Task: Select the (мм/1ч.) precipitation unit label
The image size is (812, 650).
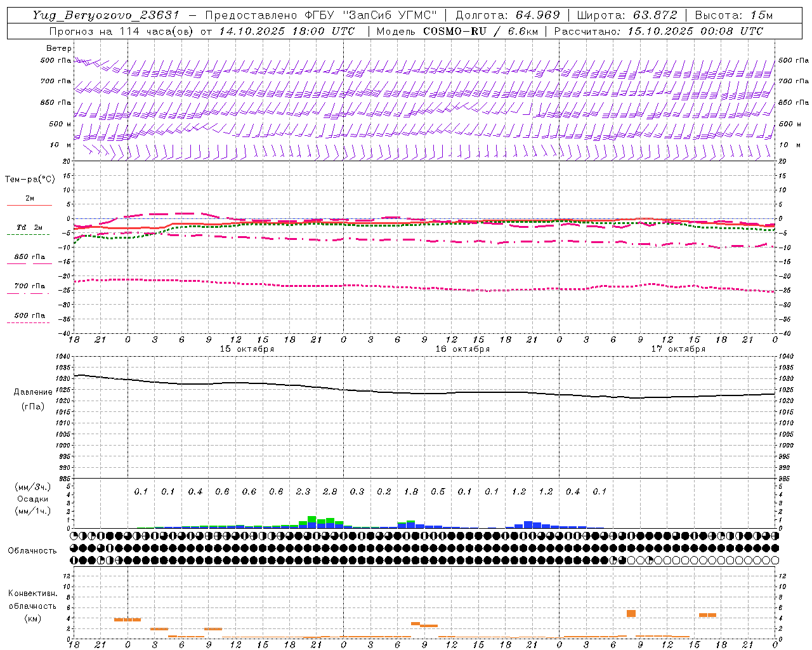Action: pyautogui.click(x=33, y=511)
